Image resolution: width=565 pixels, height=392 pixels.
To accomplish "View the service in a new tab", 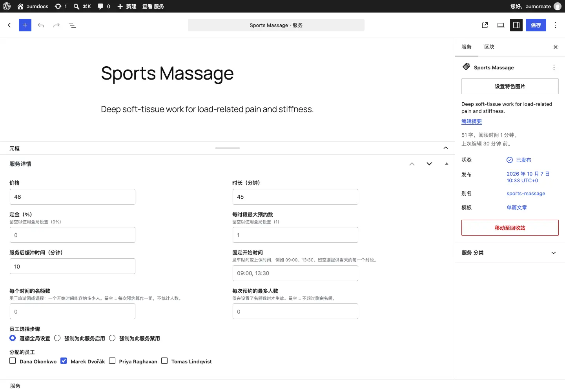I will point(485,25).
